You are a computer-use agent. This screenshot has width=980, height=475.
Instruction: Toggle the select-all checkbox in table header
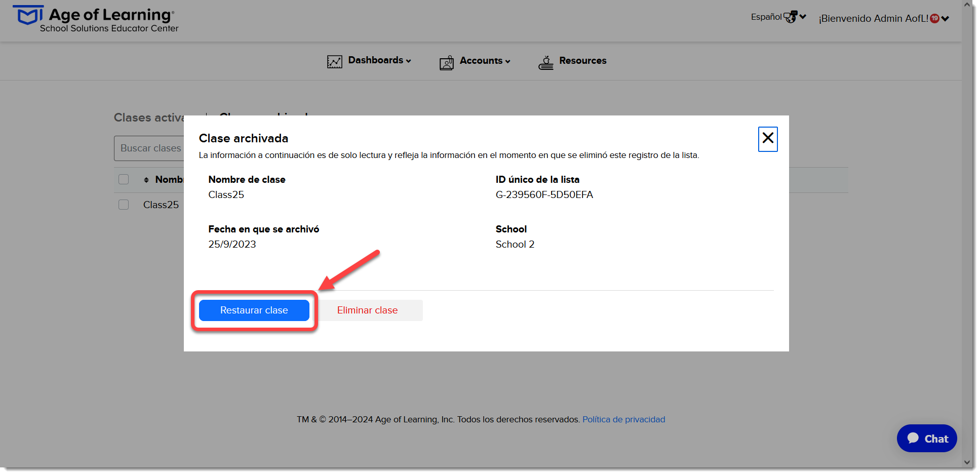pyautogui.click(x=124, y=179)
